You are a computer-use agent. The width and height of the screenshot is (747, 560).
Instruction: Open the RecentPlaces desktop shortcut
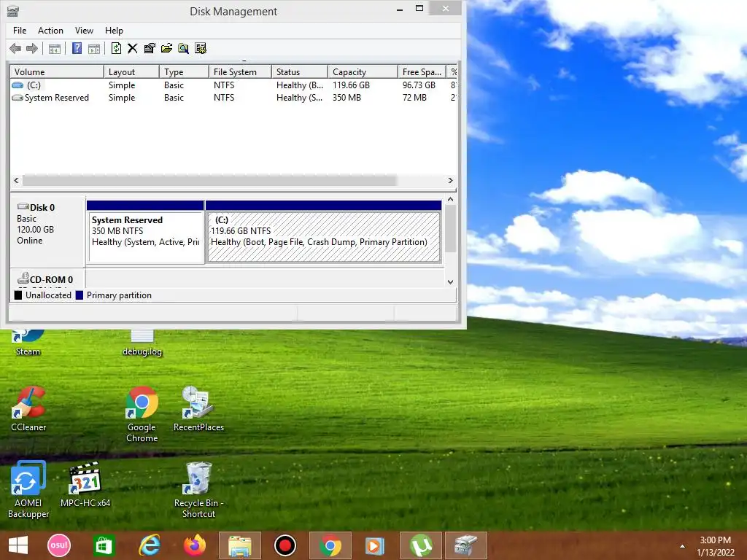click(198, 409)
